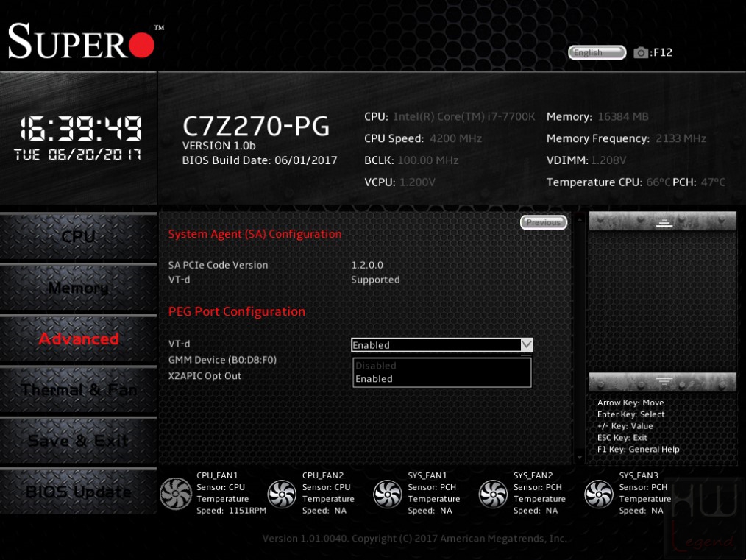Click F1 Key: General Help text

[638, 449]
